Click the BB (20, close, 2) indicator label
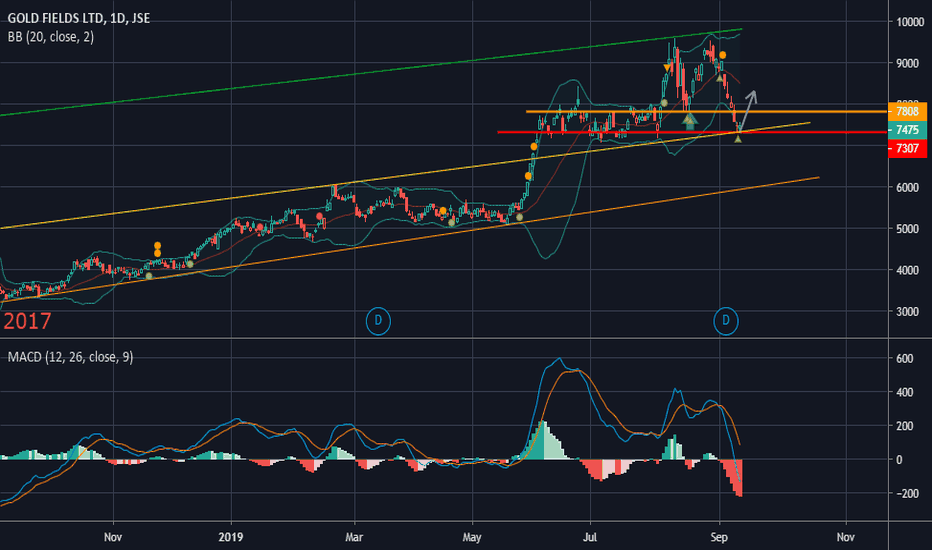Viewport: 932px width, 550px height. (x=51, y=37)
